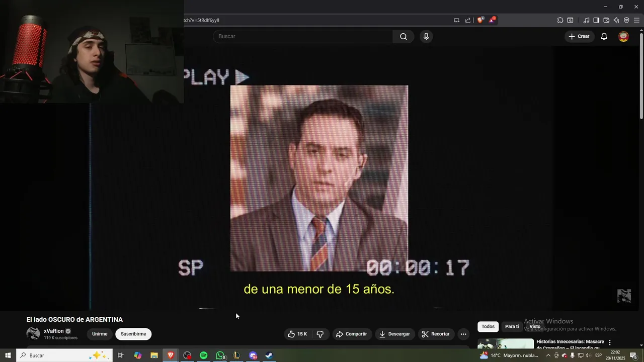The height and width of the screenshot is (362, 644).
Task: Clip the video using Recortar
Action: [436, 334]
